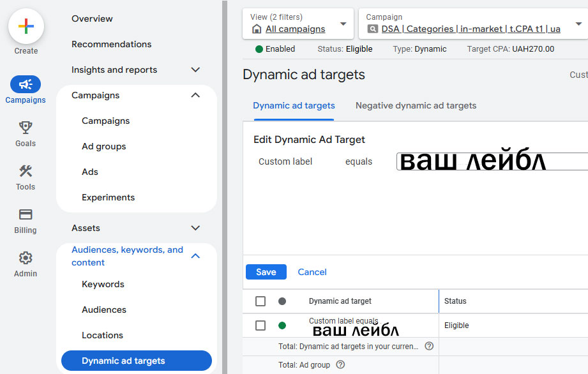Click the Create plus icon
Screen dimensions: 588x374
pos(26,27)
